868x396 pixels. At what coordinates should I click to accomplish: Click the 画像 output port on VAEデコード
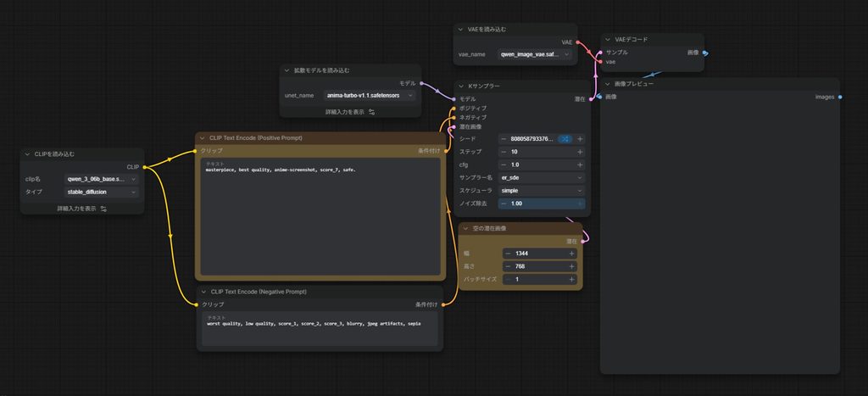pyautogui.click(x=704, y=53)
